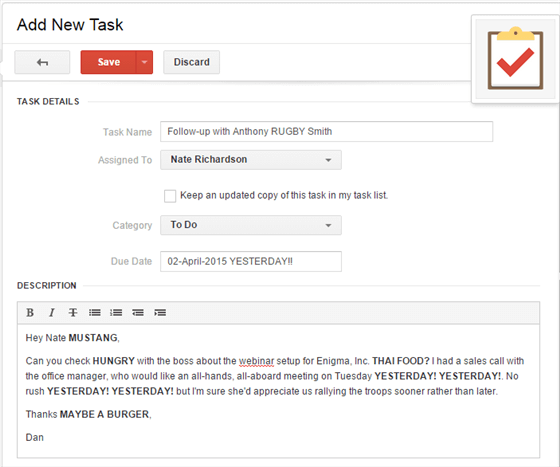Open the Assigned To dropdown
The width and height of the screenshot is (560, 467).
click(251, 160)
